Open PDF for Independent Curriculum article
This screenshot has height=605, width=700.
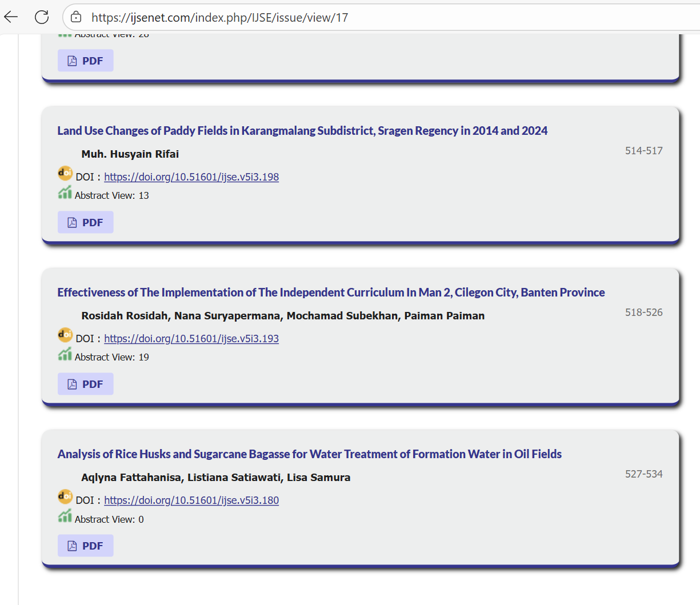(x=86, y=384)
